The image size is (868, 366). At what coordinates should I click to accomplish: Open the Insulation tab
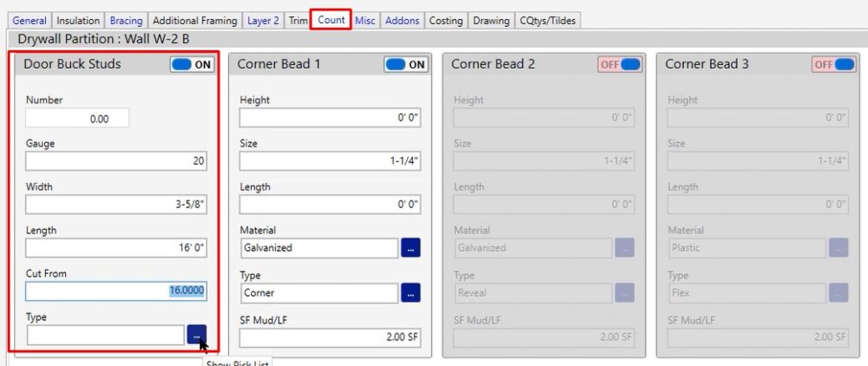pyautogui.click(x=78, y=20)
